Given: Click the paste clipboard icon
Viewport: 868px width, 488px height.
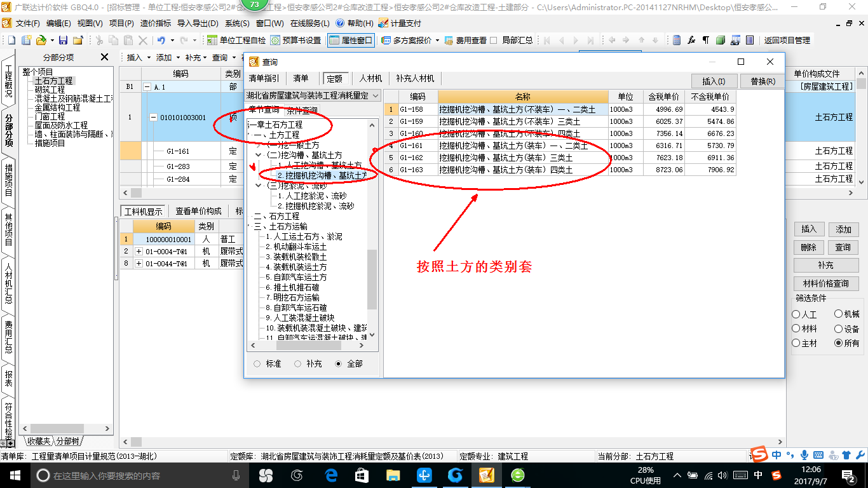Looking at the screenshot, I should (x=128, y=40).
